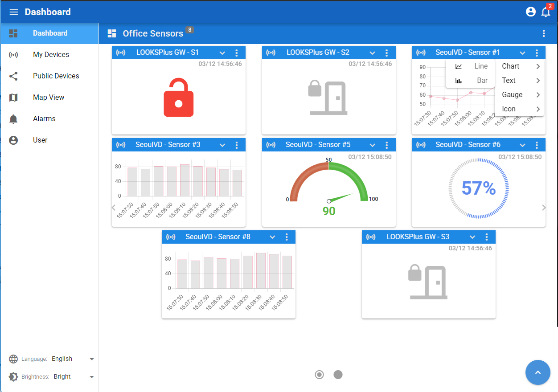Expand the SeoulVD - Sensor #5 chevron dropdown

[373, 145]
